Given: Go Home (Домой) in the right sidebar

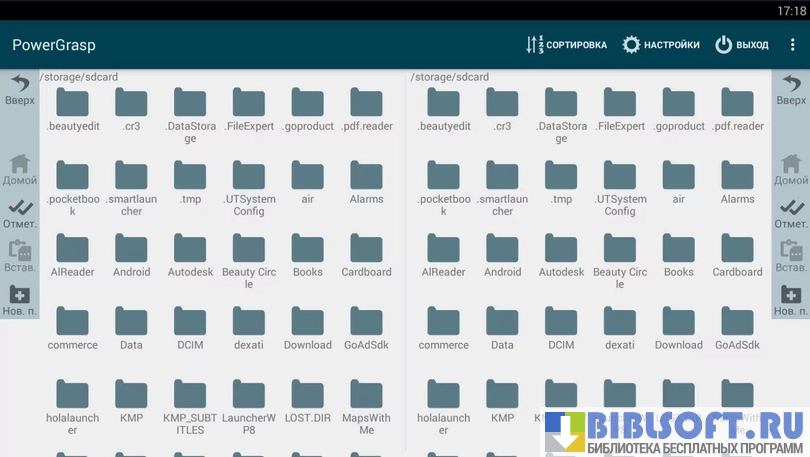Looking at the screenshot, I should (x=790, y=169).
